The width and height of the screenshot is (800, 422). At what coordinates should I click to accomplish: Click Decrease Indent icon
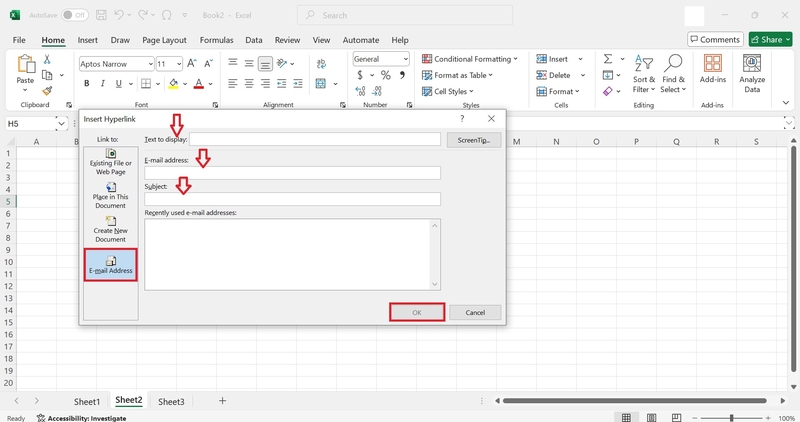pyautogui.click(x=282, y=83)
